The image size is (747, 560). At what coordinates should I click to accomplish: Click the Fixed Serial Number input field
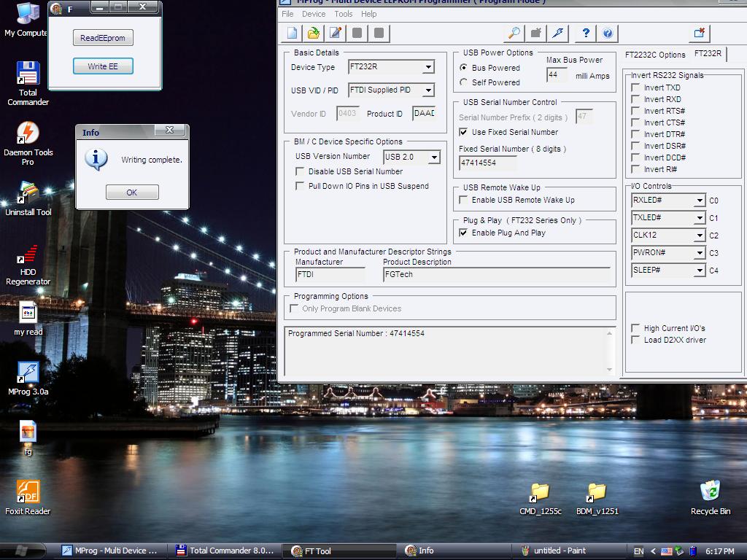tap(487, 163)
